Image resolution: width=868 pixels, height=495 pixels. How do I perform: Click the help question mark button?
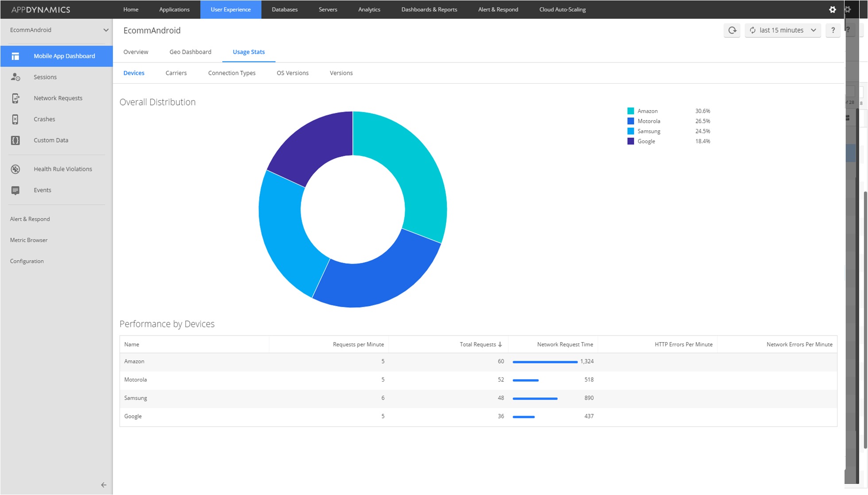[x=833, y=30]
